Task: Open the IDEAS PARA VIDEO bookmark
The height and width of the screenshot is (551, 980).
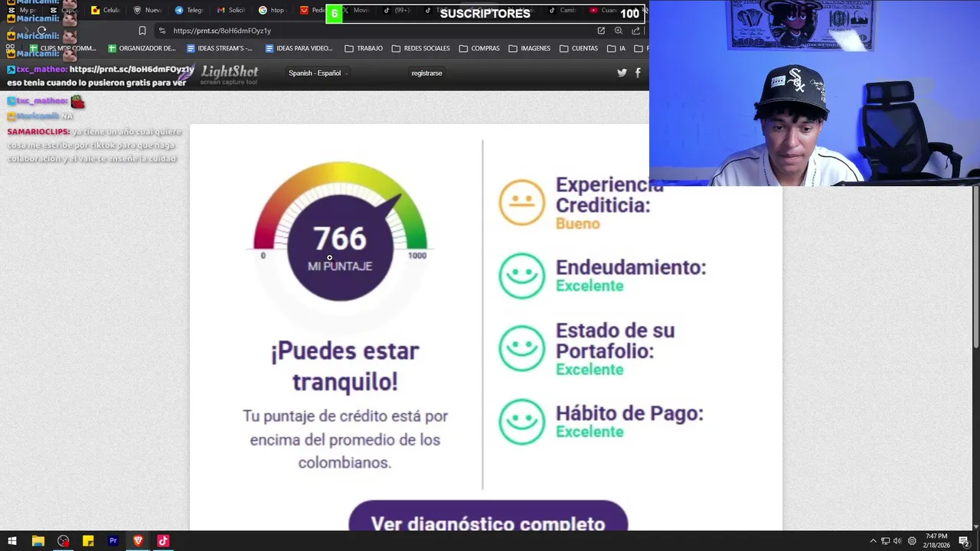Action: click(x=299, y=48)
